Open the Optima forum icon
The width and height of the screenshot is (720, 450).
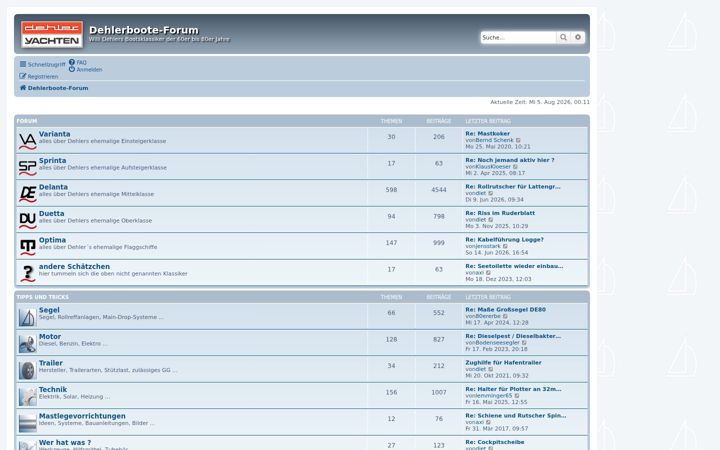[x=28, y=247]
